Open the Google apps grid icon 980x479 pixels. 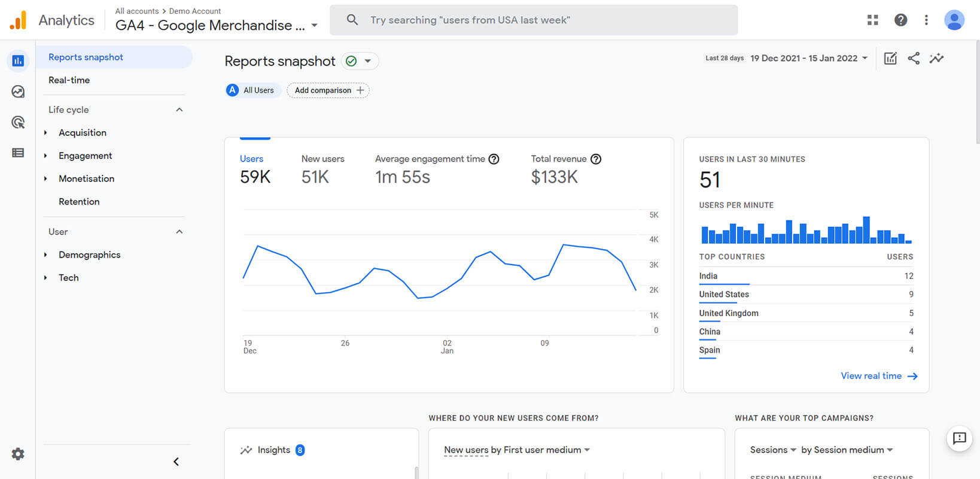point(873,20)
